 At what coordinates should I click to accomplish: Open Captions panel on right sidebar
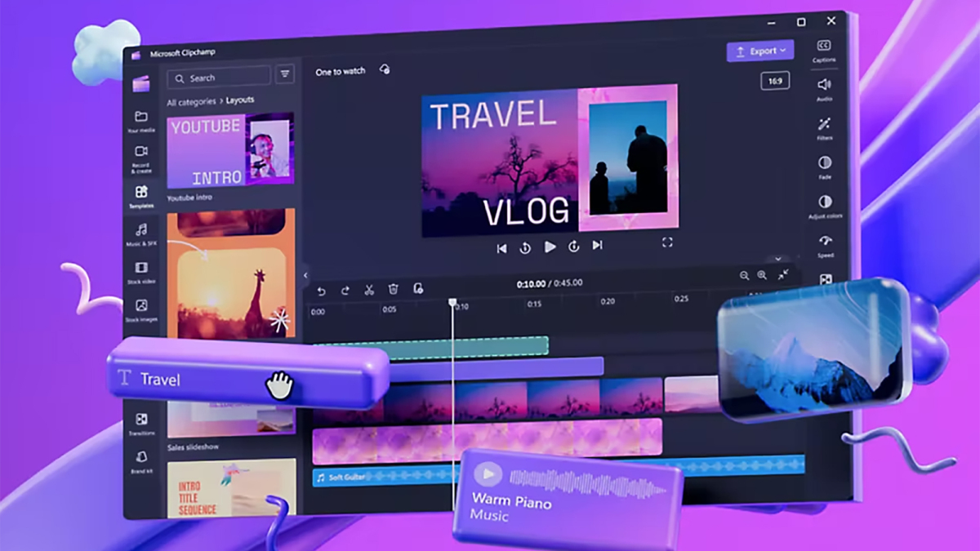tap(824, 51)
